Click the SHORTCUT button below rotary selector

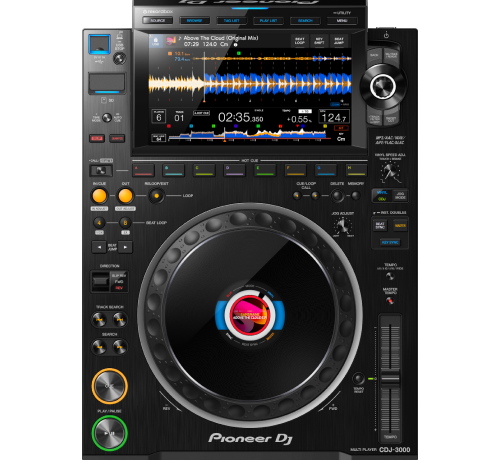391,118
